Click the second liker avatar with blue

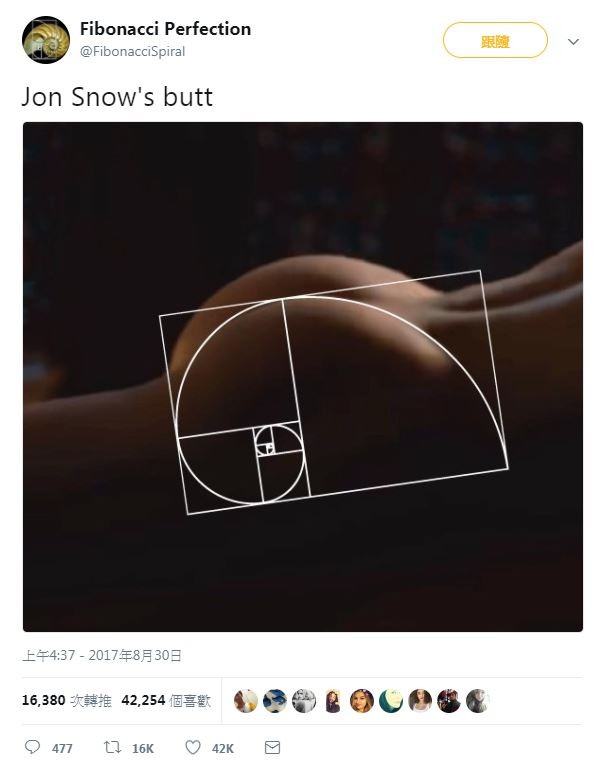(275, 701)
